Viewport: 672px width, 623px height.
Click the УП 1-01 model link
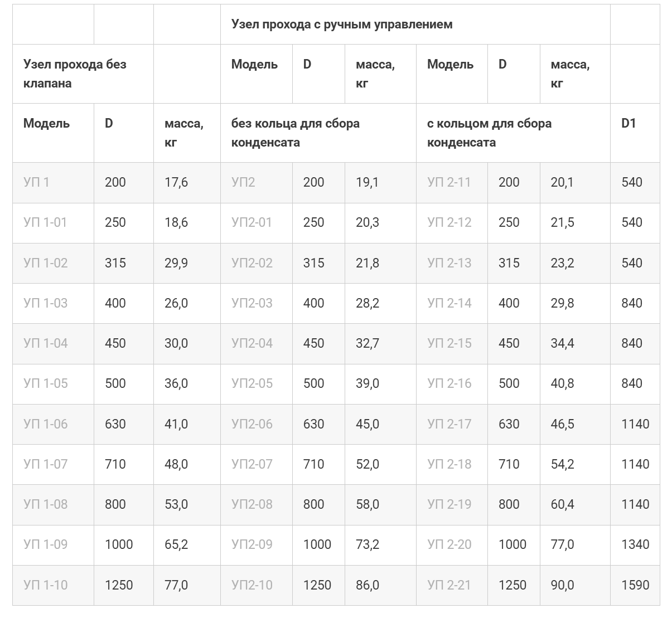(45, 222)
